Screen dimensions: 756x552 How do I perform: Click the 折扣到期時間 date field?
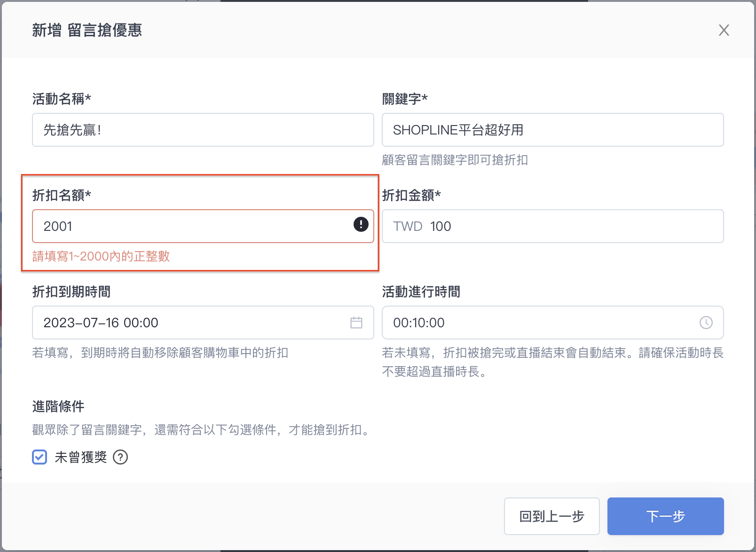(203, 323)
